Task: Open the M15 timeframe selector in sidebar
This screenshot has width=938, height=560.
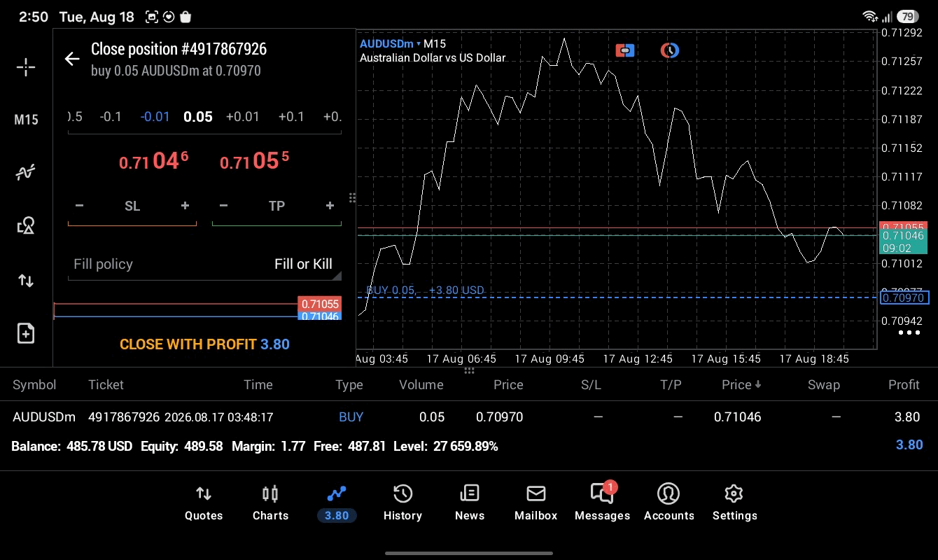Action: (26, 120)
